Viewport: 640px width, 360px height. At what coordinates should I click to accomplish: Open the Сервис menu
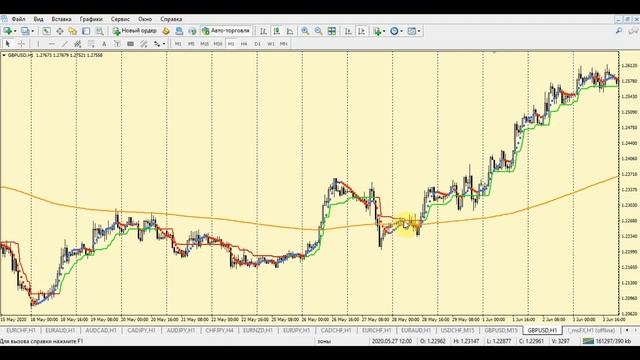[x=120, y=19]
